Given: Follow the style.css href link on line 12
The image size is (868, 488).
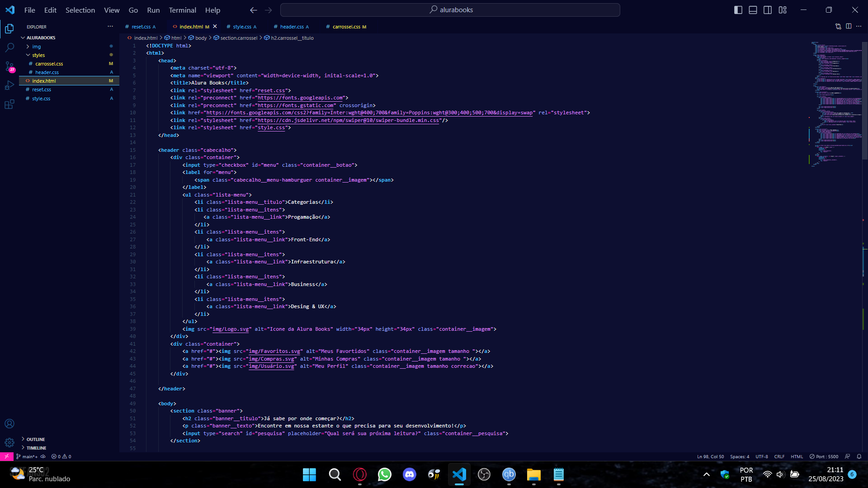Looking at the screenshot, I should (271, 128).
